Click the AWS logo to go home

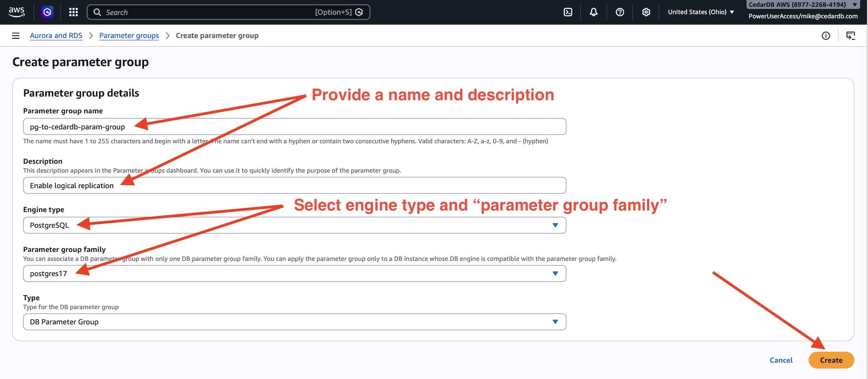(x=16, y=12)
